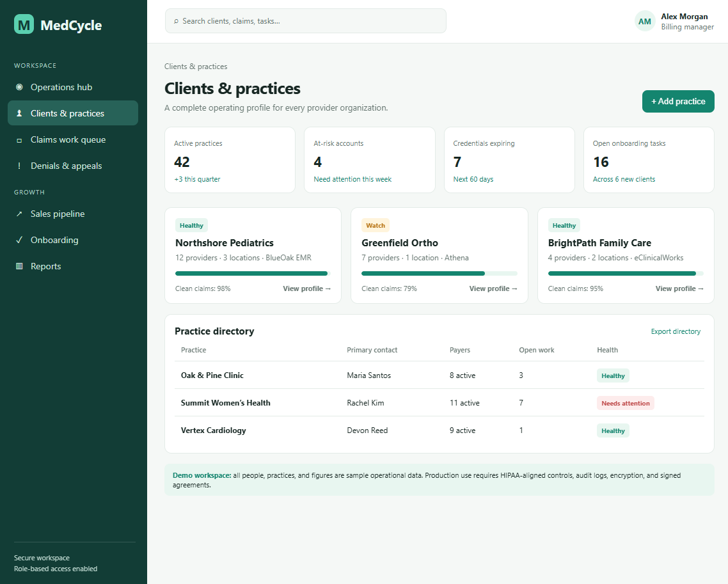Viewport: 728px width, 584px height.
Task: Click the Northshore Pediatrics card title
Action: pos(225,243)
